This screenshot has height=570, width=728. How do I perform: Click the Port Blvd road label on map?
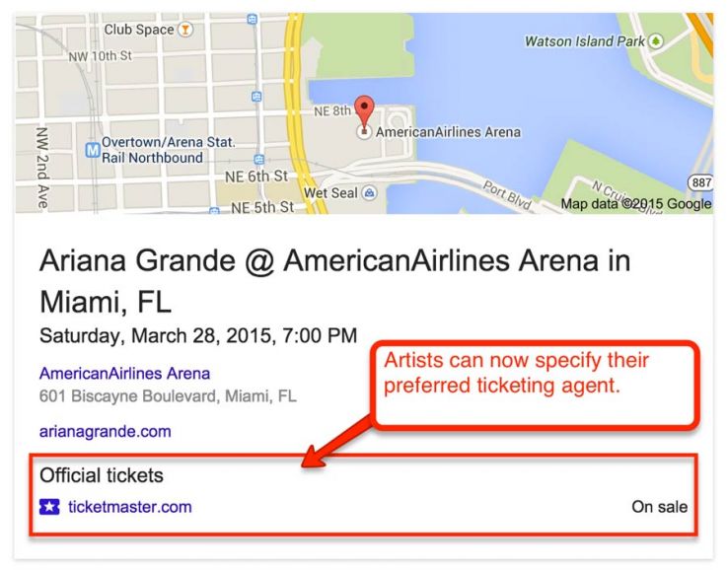pyautogui.click(x=507, y=192)
